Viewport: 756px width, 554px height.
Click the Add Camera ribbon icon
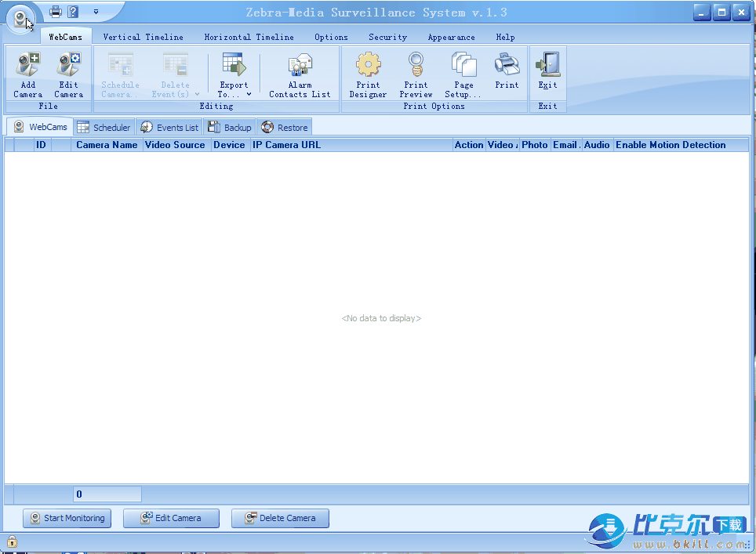tap(28, 74)
